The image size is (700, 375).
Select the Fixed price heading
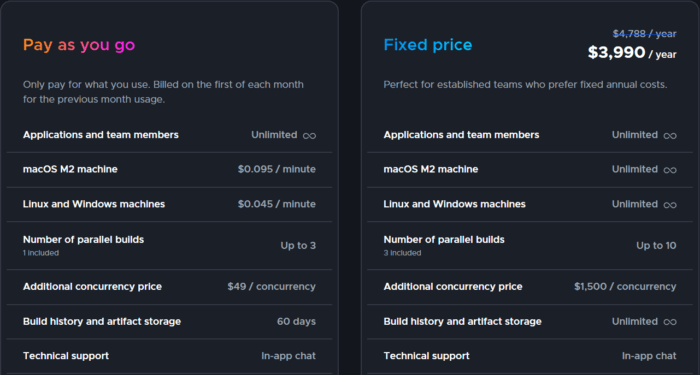coord(428,45)
